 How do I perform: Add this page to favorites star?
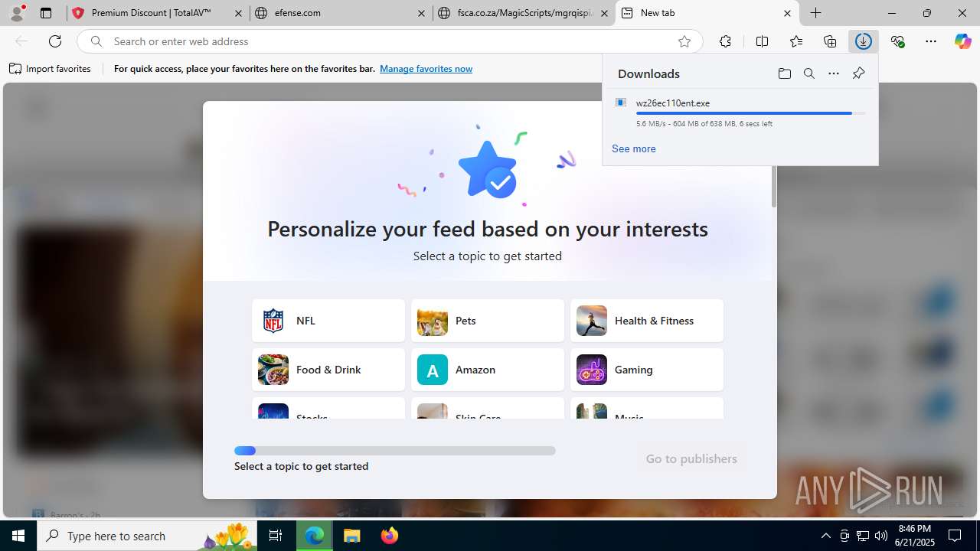[x=684, y=41]
